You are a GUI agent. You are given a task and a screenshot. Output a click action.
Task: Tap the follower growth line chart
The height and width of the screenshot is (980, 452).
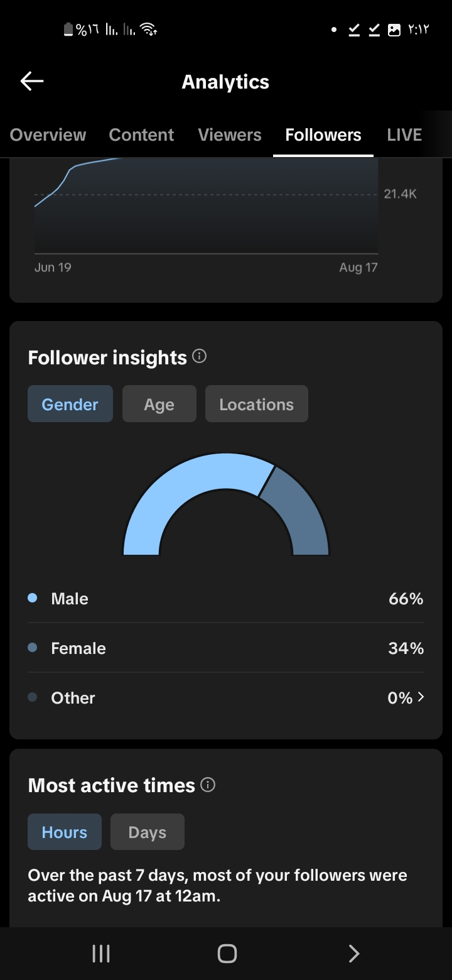pos(207,206)
